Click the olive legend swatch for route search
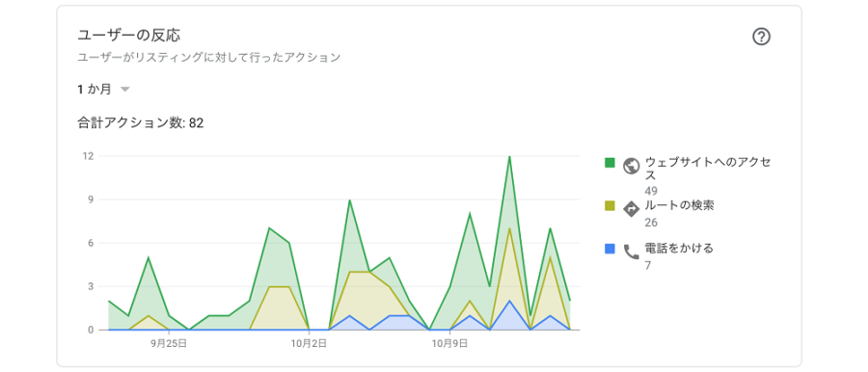 pyautogui.click(x=610, y=206)
